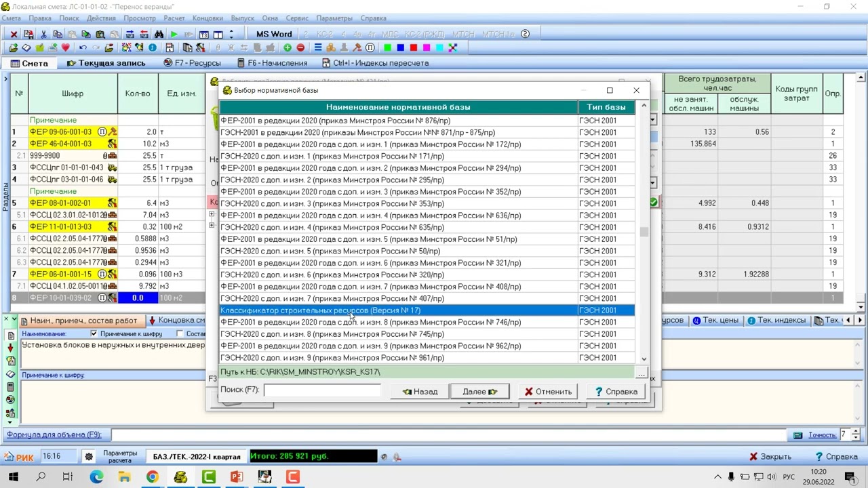Toggle the Состав checkbox
This screenshot has width=868, height=488.
(180, 333)
